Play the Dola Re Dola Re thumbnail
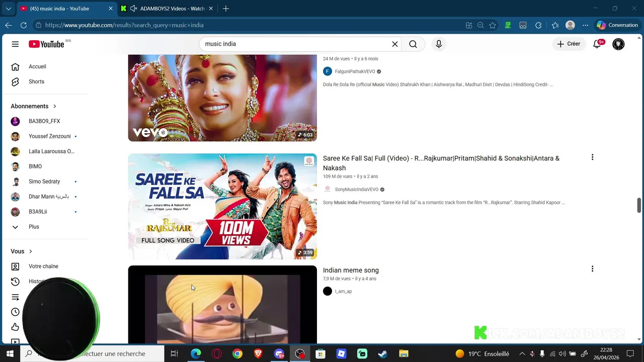This screenshot has height=362, width=644. (222, 98)
